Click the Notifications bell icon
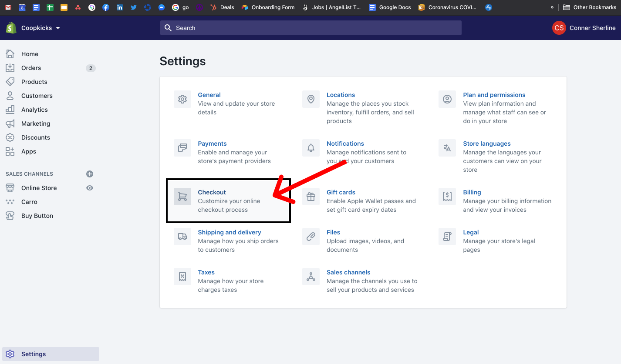This screenshot has height=364, width=621. [x=311, y=148]
